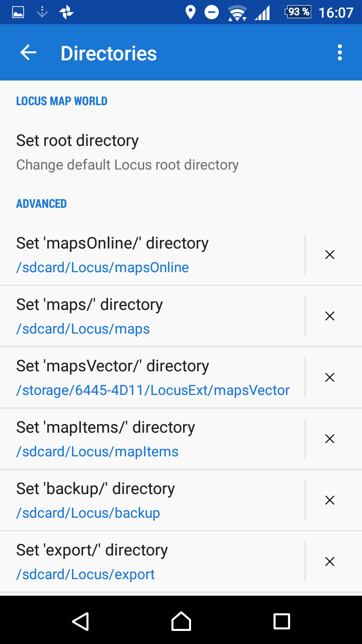Clear the 'export/' directory with X
Viewport: 362px width, 644px height.
[330, 561]
